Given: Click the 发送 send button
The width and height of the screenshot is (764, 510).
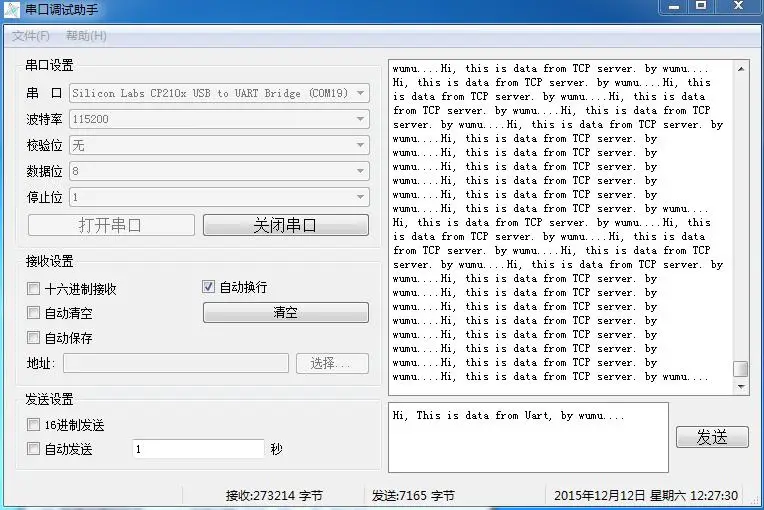Looking at the screenshot, I should click(x=712, y=437).
